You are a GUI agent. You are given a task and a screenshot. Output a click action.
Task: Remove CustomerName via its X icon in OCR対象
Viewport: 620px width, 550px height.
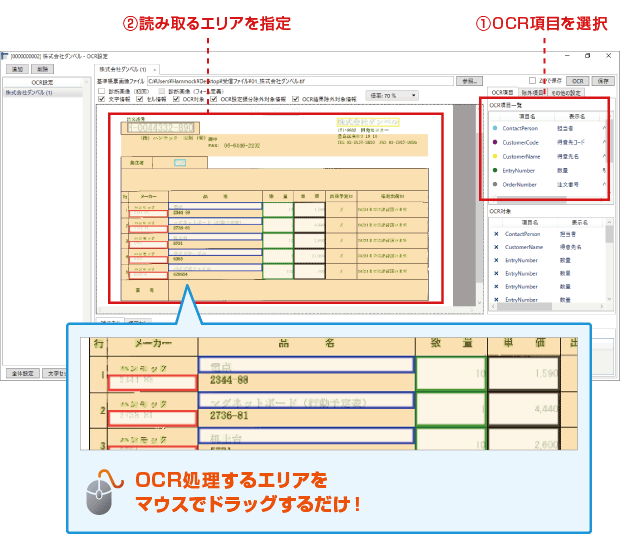496,247
